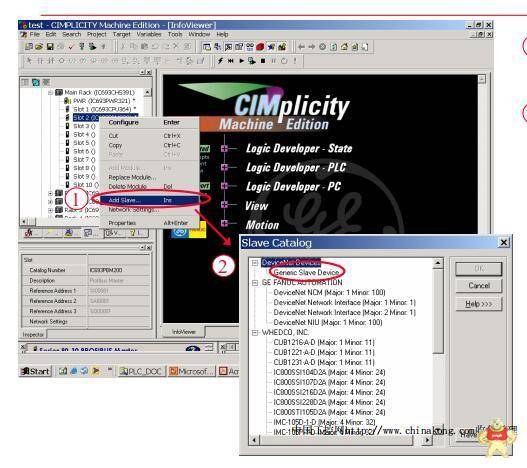Image resolution: width=527 pixels, height=468 pixels.
Task: Open the Variables menu
Action: (149, 34)
